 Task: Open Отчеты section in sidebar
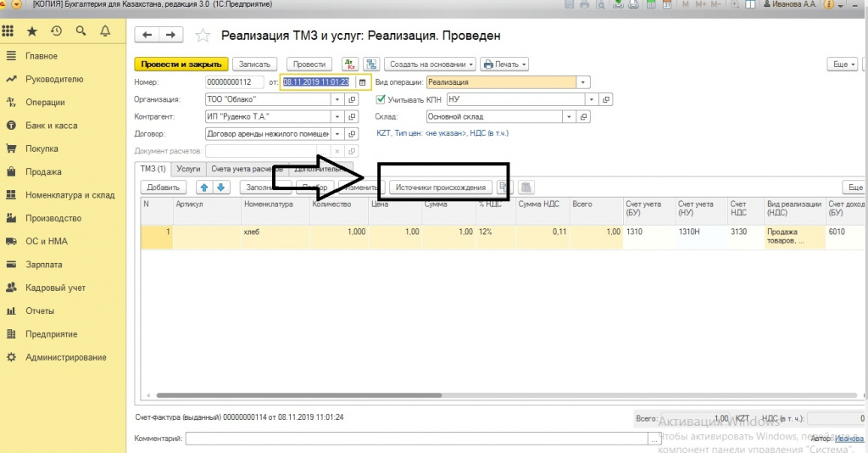click(40, 311)
